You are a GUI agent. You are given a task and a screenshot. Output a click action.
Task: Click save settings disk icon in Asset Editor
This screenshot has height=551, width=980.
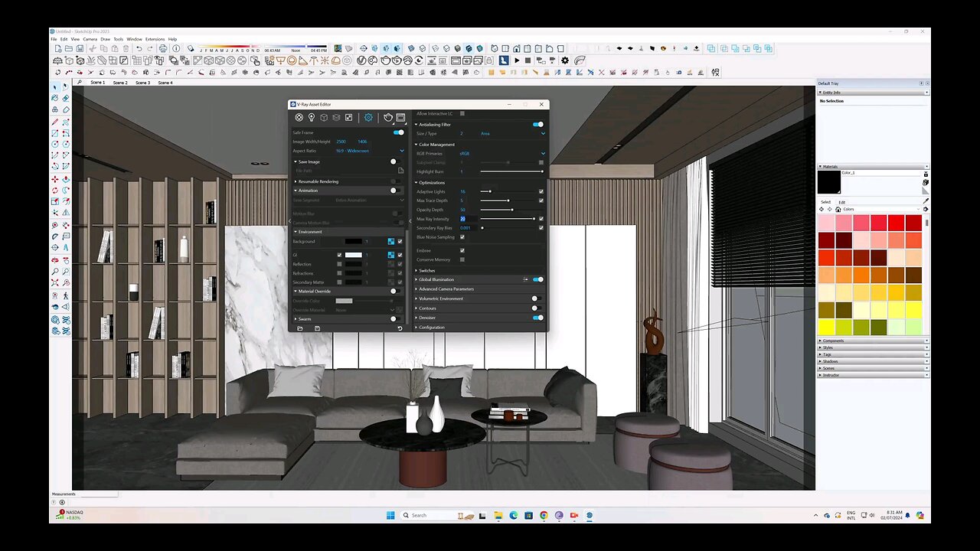(317, 328)
